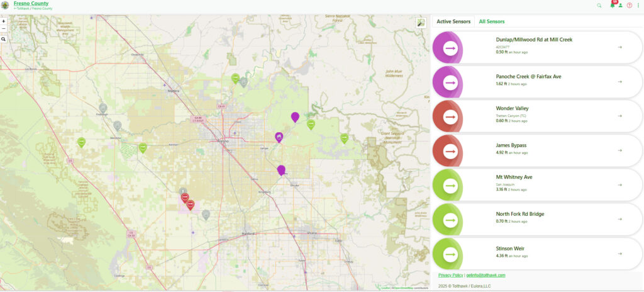The width and height of the screenshot is (644, 292).
Task: Zoom out on the map
Action: 4,28
